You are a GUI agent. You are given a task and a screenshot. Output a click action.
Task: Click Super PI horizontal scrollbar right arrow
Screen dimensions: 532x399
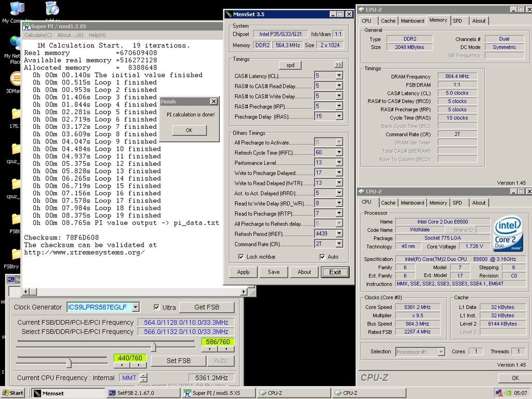coord(244,291)
